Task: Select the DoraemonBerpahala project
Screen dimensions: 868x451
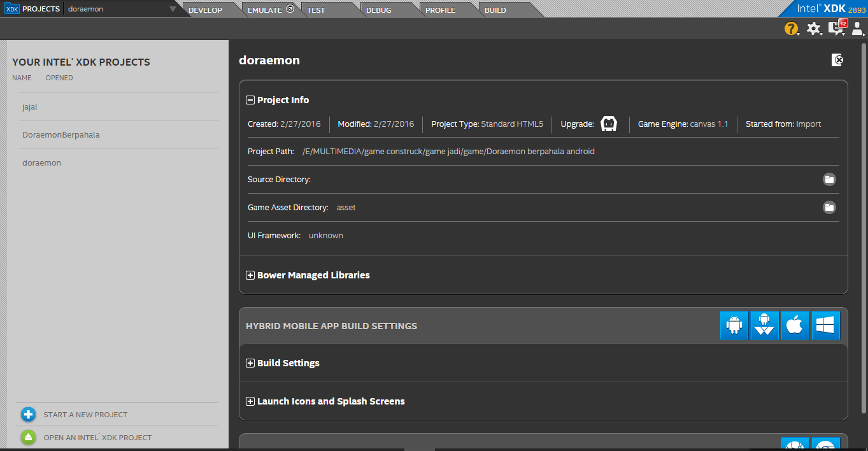Action: coord(117,135)
